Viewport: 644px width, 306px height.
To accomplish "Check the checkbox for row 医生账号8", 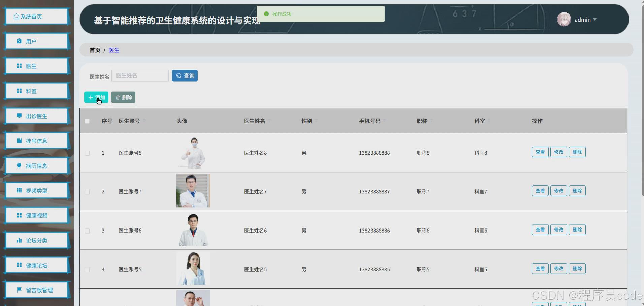I will 87,153.
